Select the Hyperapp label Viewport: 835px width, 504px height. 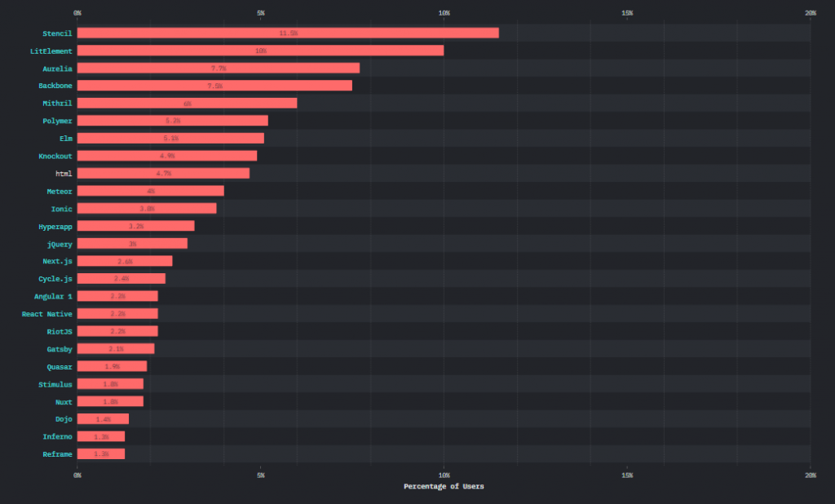pyautogui.click(x=55, y=226)
